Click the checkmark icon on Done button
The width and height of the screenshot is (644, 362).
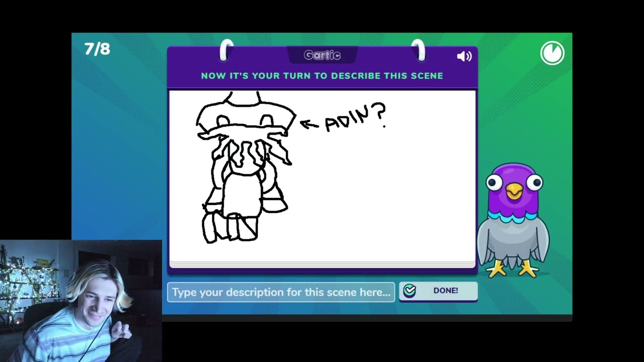[x=410, y=291]
